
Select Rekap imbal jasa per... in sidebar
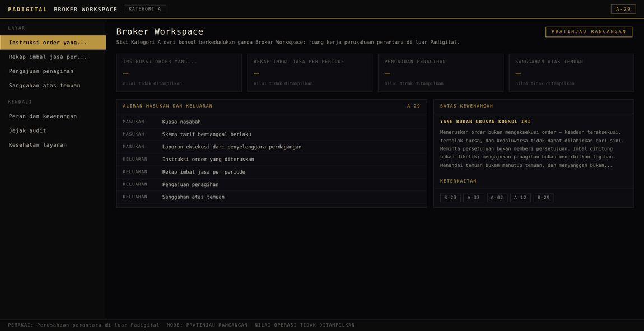(x=53, y=57)
